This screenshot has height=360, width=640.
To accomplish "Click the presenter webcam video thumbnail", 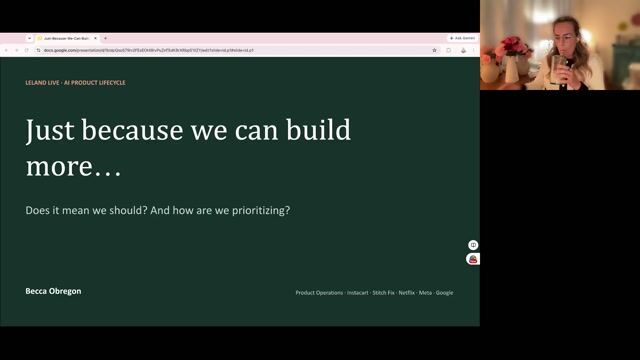I will point(560,45).
